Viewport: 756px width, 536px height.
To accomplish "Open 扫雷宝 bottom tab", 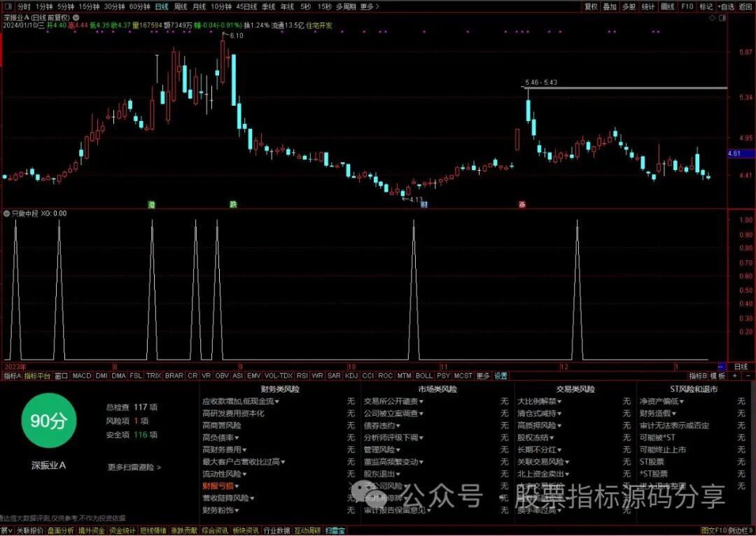I will pos(335,530).
